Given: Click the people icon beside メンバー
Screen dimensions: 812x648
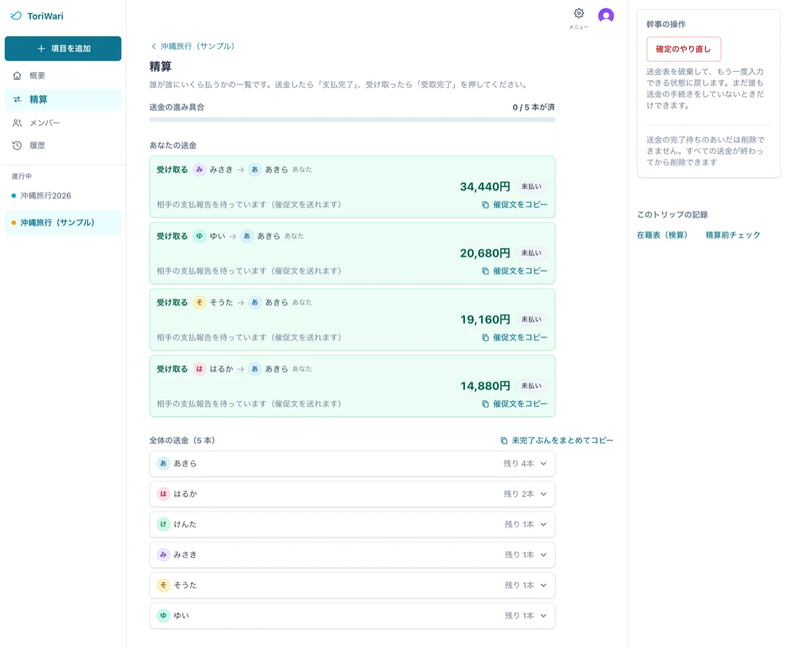Looking at the screenshot, I should point(17,123).
